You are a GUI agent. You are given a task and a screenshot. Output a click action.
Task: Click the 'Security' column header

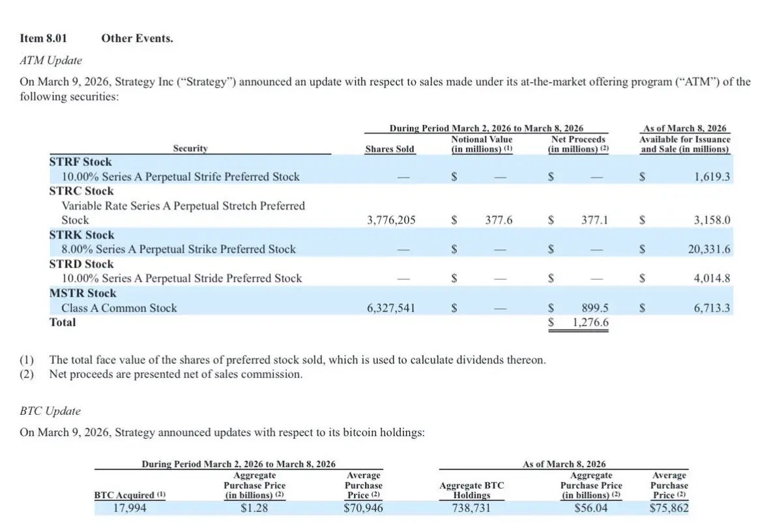(190, 148)
